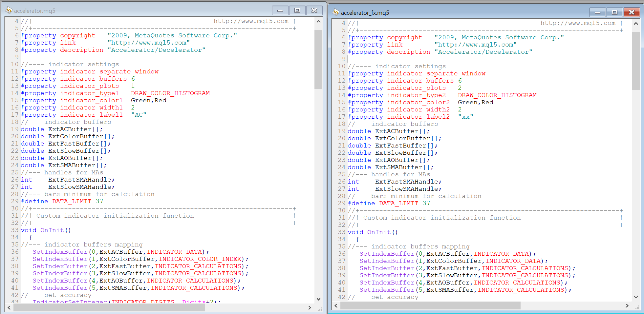Click the accelerator.mq5 title text
Screen dimensions: 644x314
tap(35, 11)
